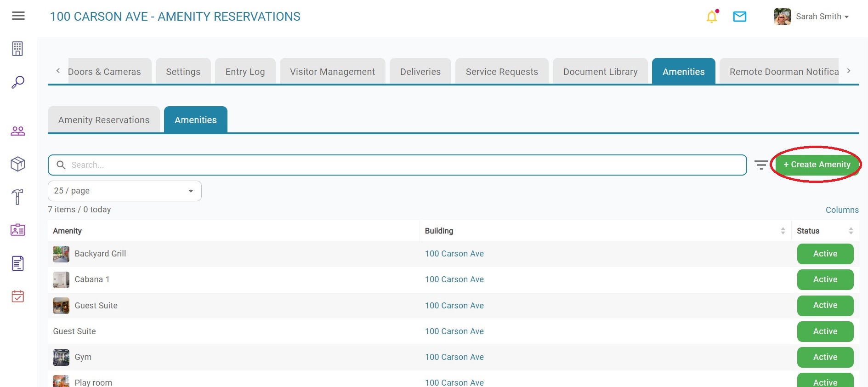The image size is (868, 387).
Task: Open the hammer maintenance icon in sidebar
Action: tap(17, 197)
